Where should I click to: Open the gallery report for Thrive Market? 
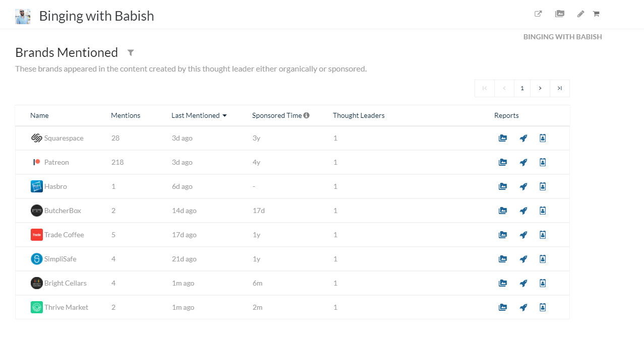tap(503, 307)
